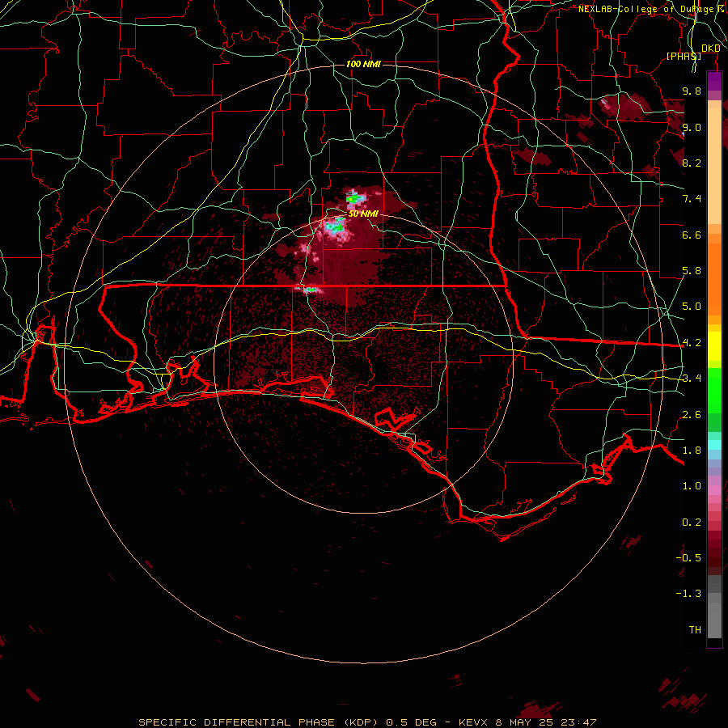Click the -0.5 legend value
This screenshot has height=728, width=728.
688,558
